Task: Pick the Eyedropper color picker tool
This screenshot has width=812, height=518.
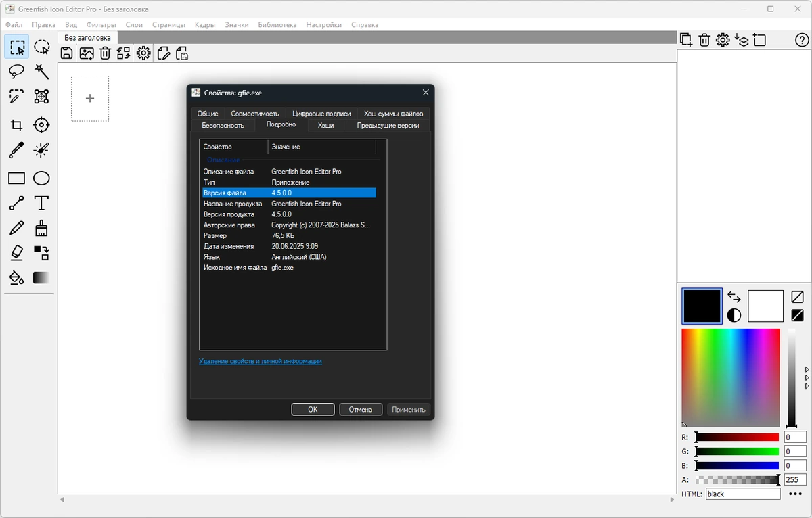Action: tap(17, 149)
